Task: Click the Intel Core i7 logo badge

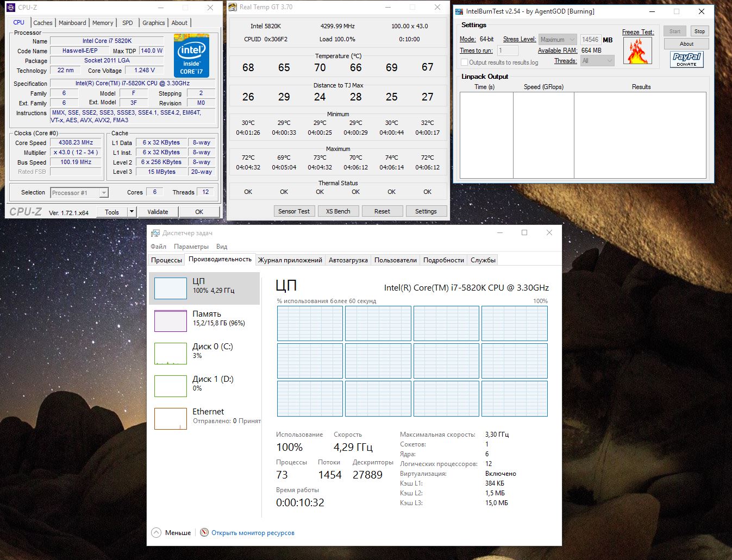Action: (191, 55)
